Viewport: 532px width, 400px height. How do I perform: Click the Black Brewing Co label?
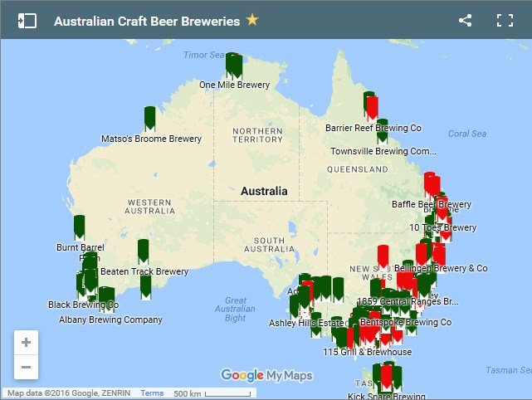coord(84,305)
